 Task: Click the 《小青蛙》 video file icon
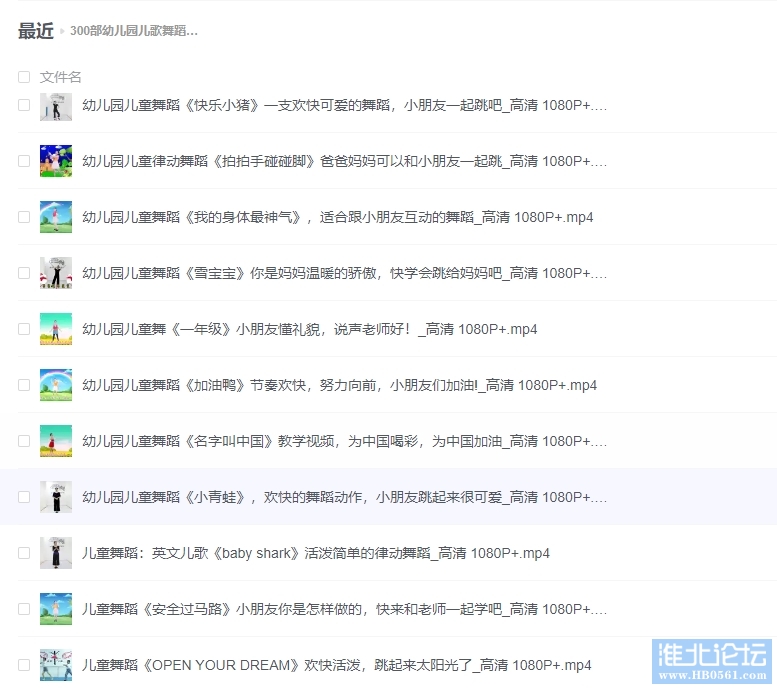coord(56,497)
